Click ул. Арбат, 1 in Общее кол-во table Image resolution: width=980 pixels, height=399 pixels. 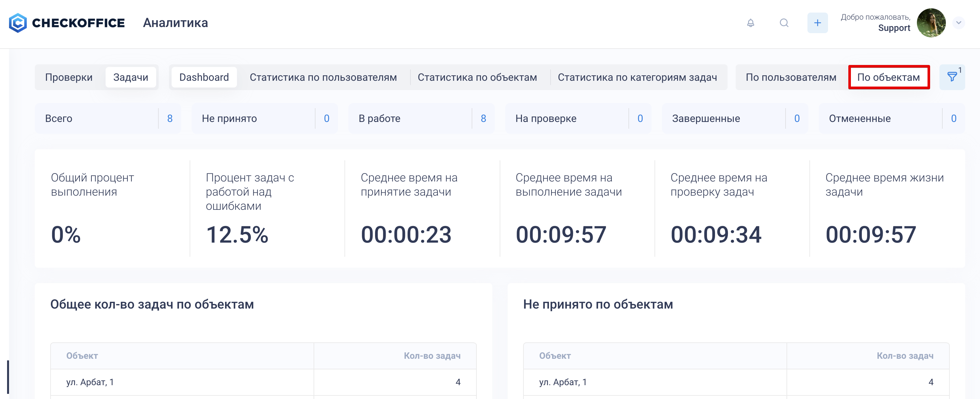click(90, 382)
